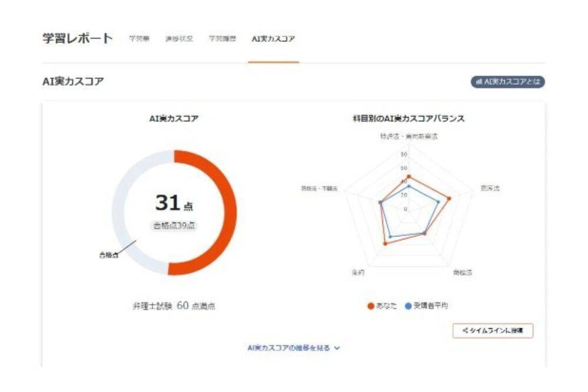Click the 商標法 radar axis label
588x392 pixels.
coord(463,273)
